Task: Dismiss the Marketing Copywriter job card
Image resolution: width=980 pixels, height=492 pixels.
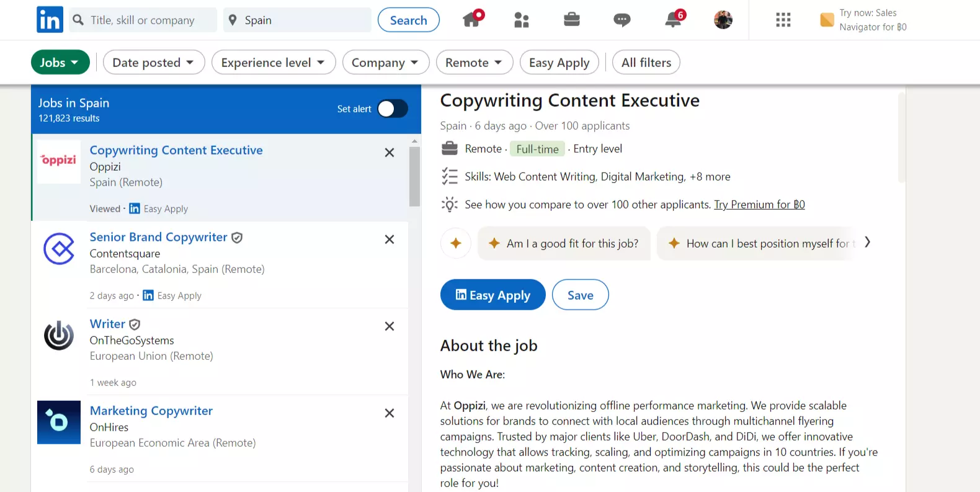Action: tap(390, 413)
